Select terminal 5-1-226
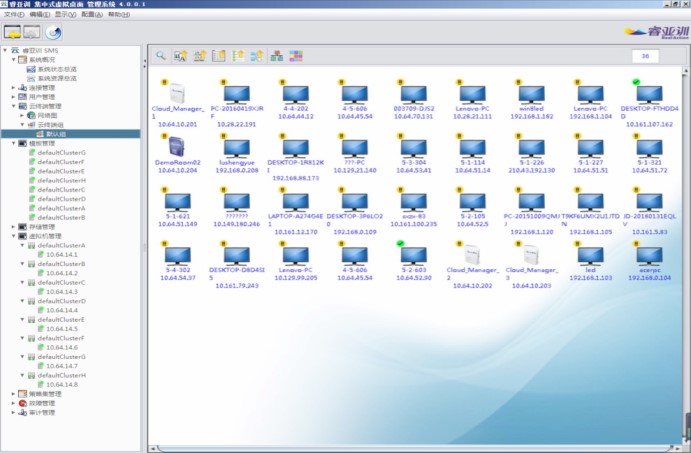Screen dimensions: 691x453 tap(531, 148)
